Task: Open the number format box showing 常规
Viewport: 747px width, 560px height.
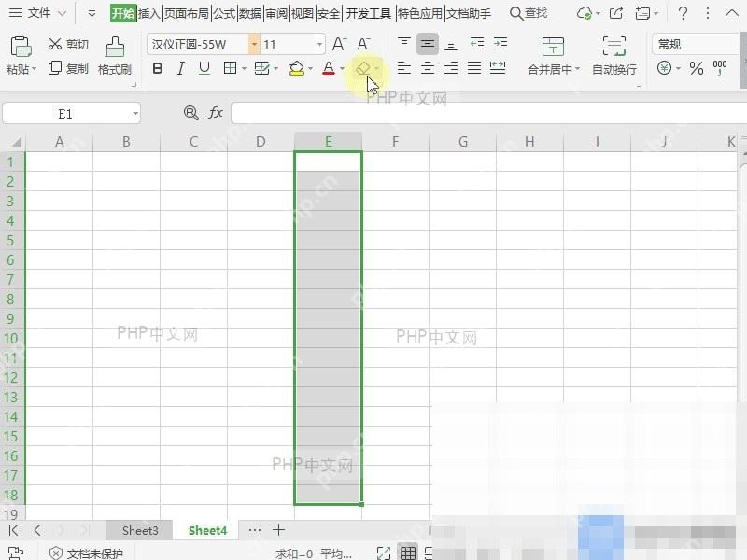Action: (x=696, y=44)
